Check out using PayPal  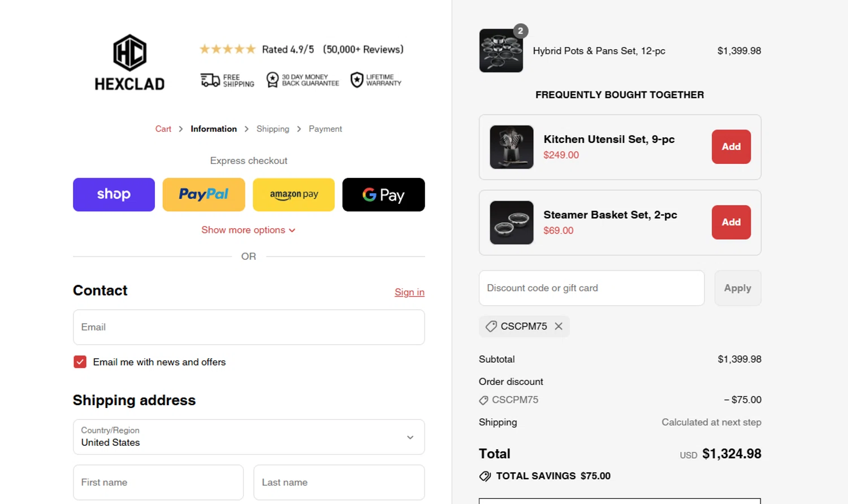[x=204, y=195]
